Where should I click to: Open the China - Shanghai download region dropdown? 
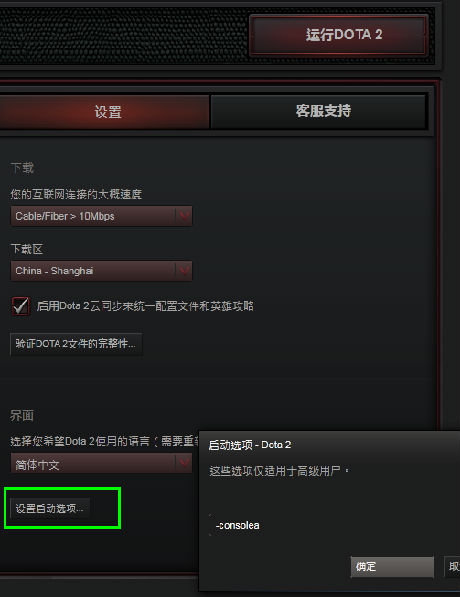point(101,271)
